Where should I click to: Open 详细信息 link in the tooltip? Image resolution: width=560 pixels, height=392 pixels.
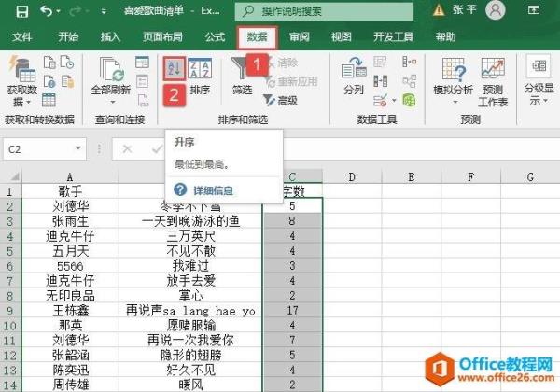213,190
